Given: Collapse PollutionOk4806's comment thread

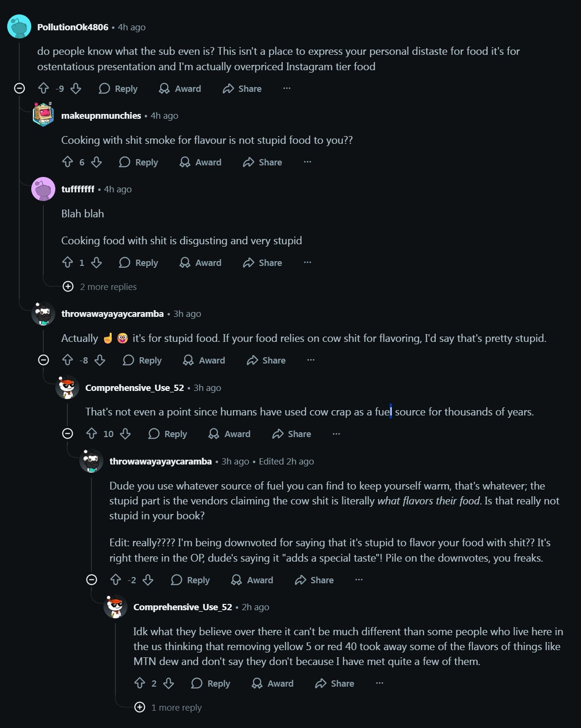Looking at the screenshot, I should coord(20,88).
